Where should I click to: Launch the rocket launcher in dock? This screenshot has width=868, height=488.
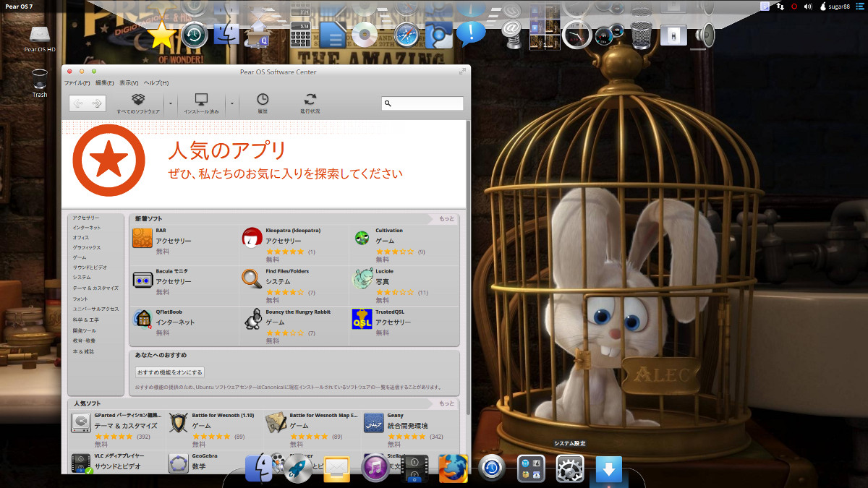tap(298, 468)
